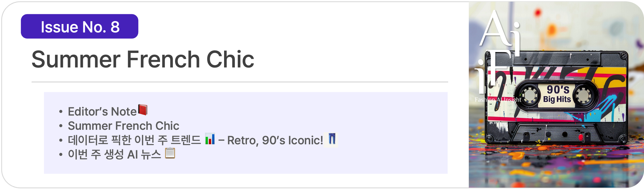Click the Fashion AI Insight caption
This screenshot has width=644, height=189.
click(498, 100)
